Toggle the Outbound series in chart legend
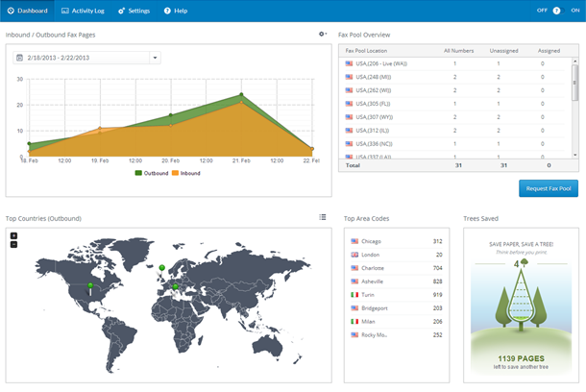The height and width of the screenshot is (392, 586). [151, 173]
